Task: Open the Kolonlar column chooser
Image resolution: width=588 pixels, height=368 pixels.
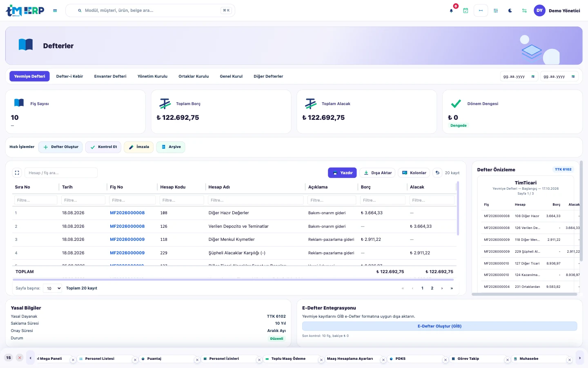Action: pos(414,173)
